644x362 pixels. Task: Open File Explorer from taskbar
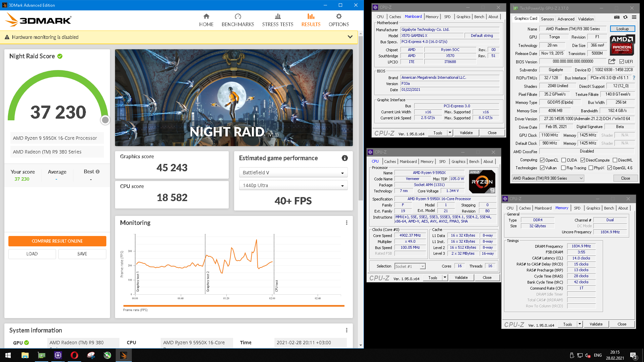(25, 355)
